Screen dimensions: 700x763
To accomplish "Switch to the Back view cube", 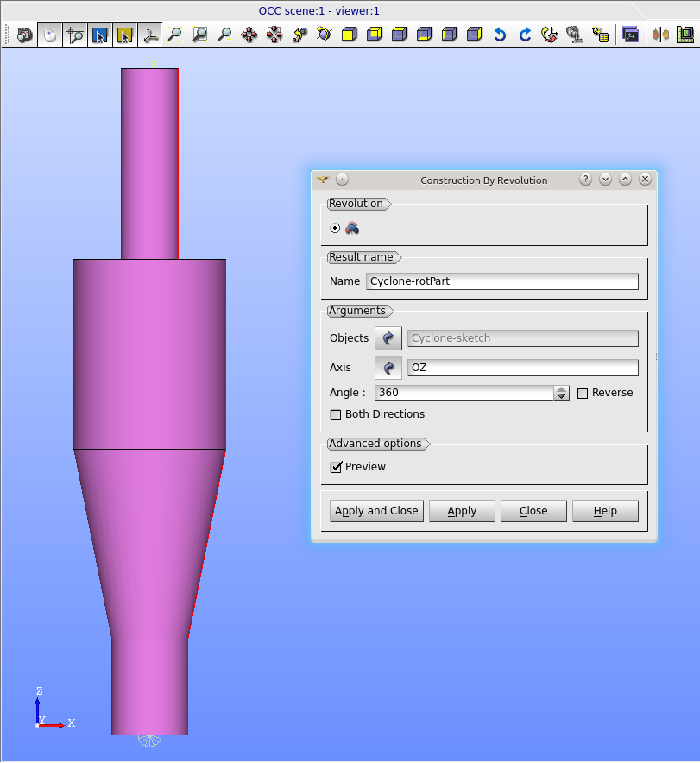I will pyautogui.click(x=375, y=35).
